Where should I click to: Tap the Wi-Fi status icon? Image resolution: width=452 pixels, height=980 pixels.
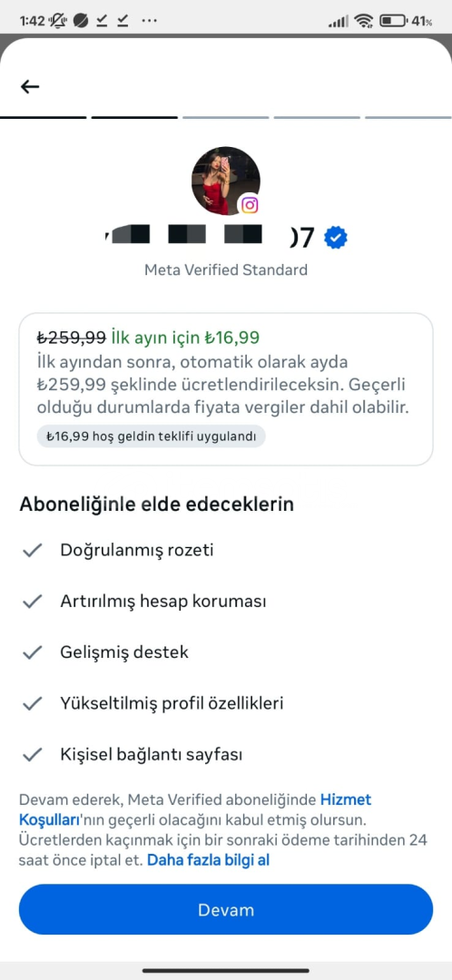[363, 21]
